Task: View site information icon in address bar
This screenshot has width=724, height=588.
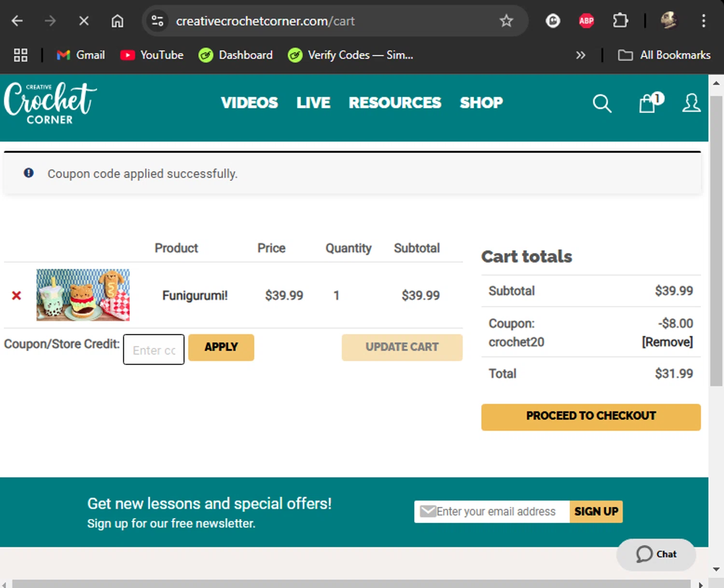Action: pos(157,21)
